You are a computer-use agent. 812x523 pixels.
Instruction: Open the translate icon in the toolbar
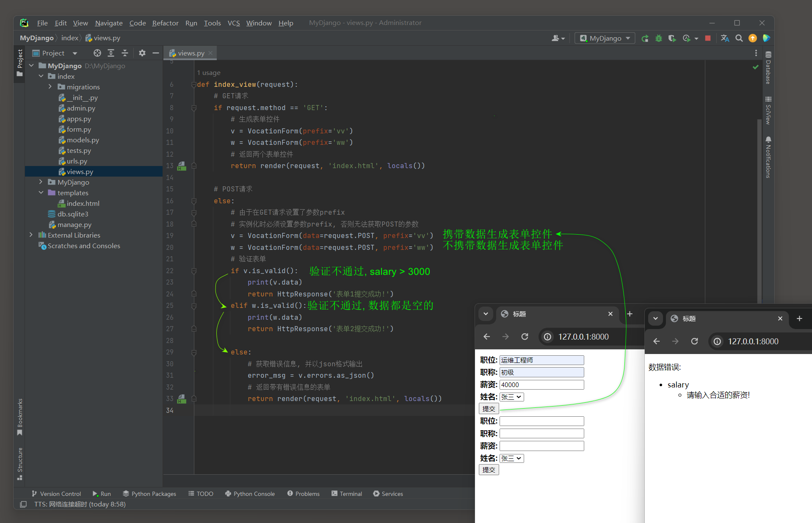tap(725, 39)
